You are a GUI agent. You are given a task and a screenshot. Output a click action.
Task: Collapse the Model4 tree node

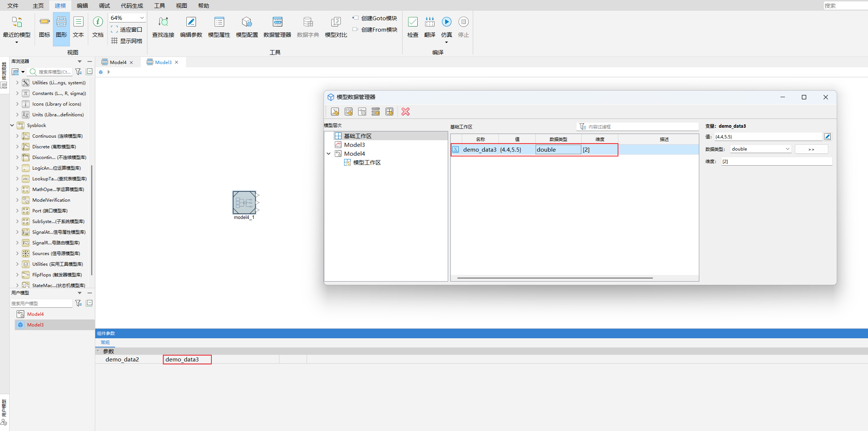tap(329, 153)
